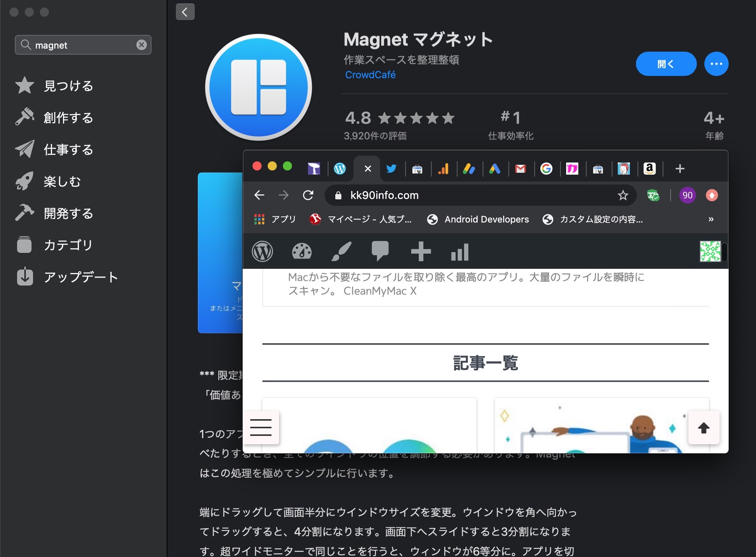Go back in the App Store
Viewport: 756px width, 557px height.
(185, 12)
